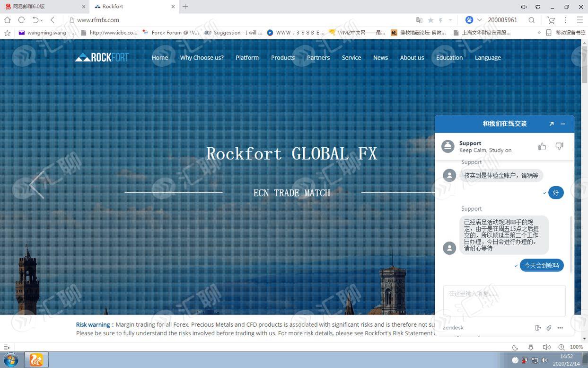Open the Platform menu item
Screen dimensions: 588x368
pyautogui.click(x=247, y=58)
